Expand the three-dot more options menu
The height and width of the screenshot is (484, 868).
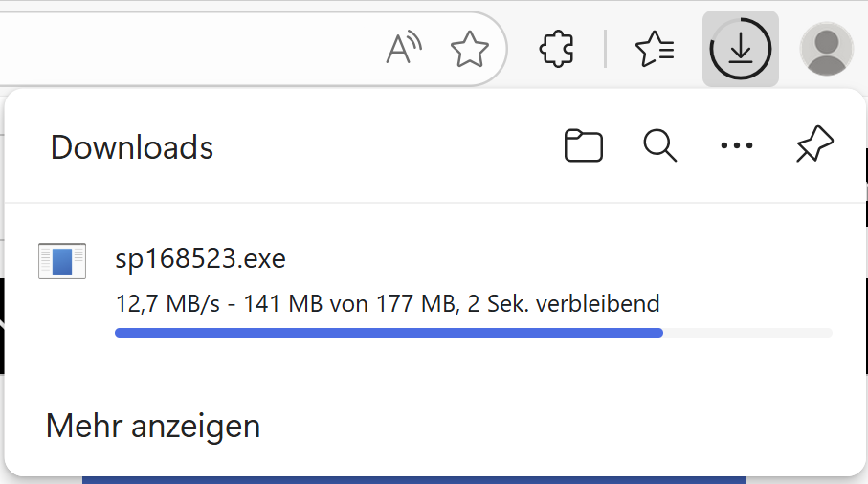[x=736, y=146]
